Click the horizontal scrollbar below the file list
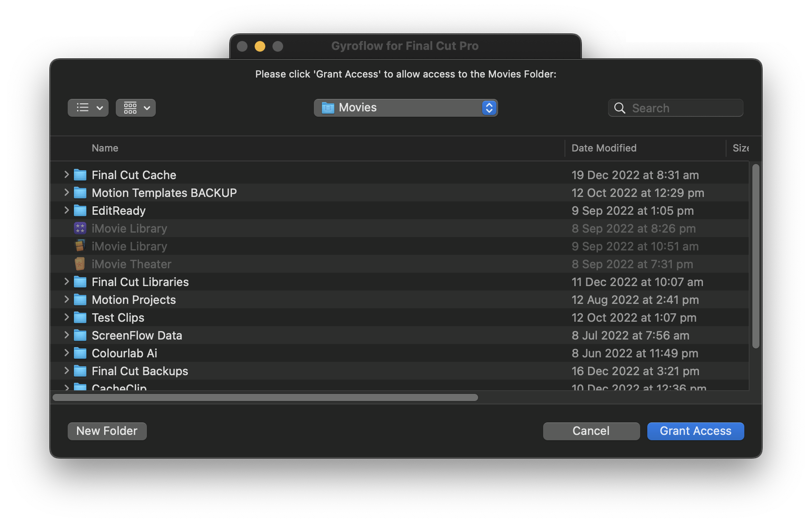The height and width of the screenshot is (524, 812). point(265,397)
